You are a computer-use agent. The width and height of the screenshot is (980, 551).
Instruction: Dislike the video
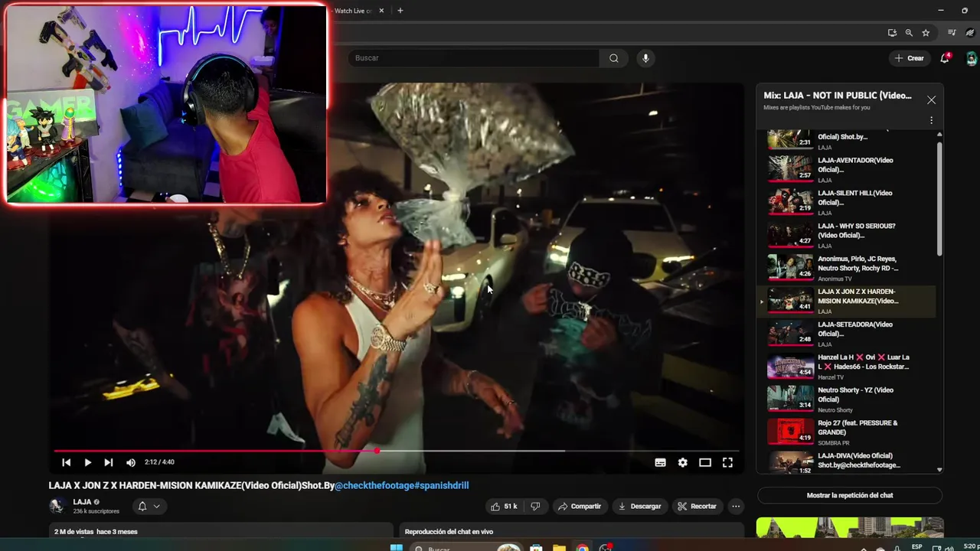click(x=535, y=506)
